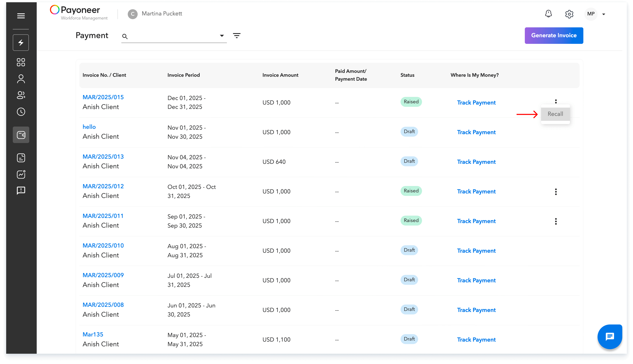Open the settings gear icon
Screen dimensions: 633x364
point(569,14)
